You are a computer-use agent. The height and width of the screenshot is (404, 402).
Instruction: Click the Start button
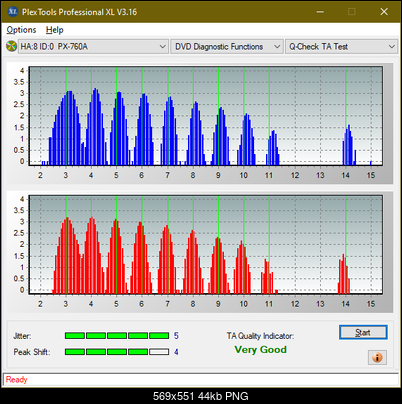[363, 332]
